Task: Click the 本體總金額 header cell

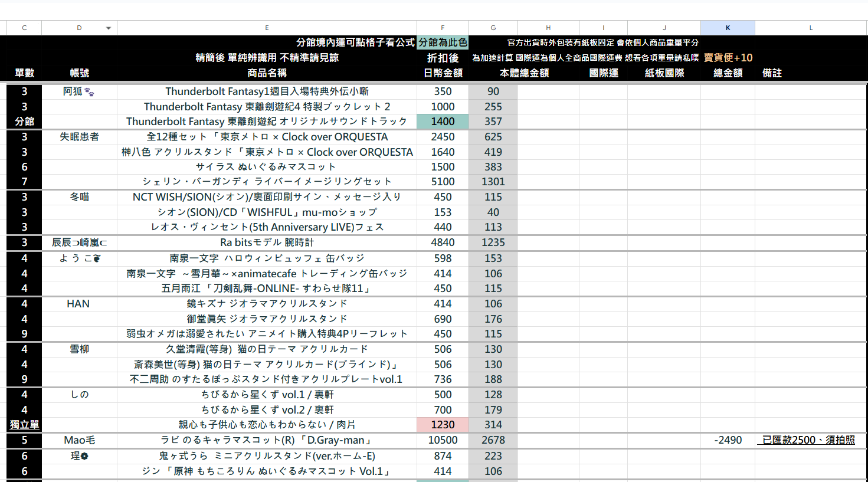Action: click(x=524, y=73)
